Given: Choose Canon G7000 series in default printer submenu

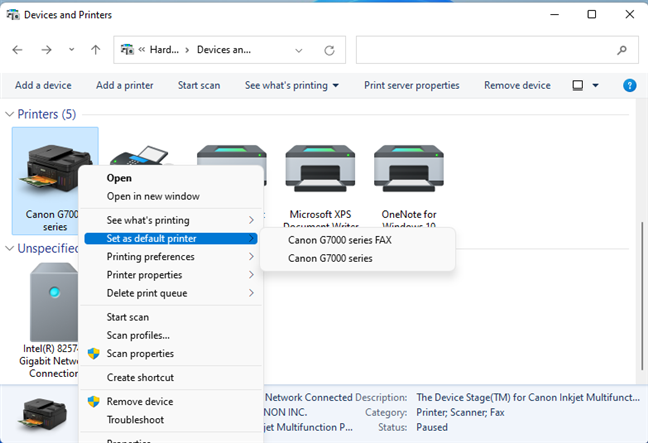Looking at the screenshot, I should (x=330, y=258).
